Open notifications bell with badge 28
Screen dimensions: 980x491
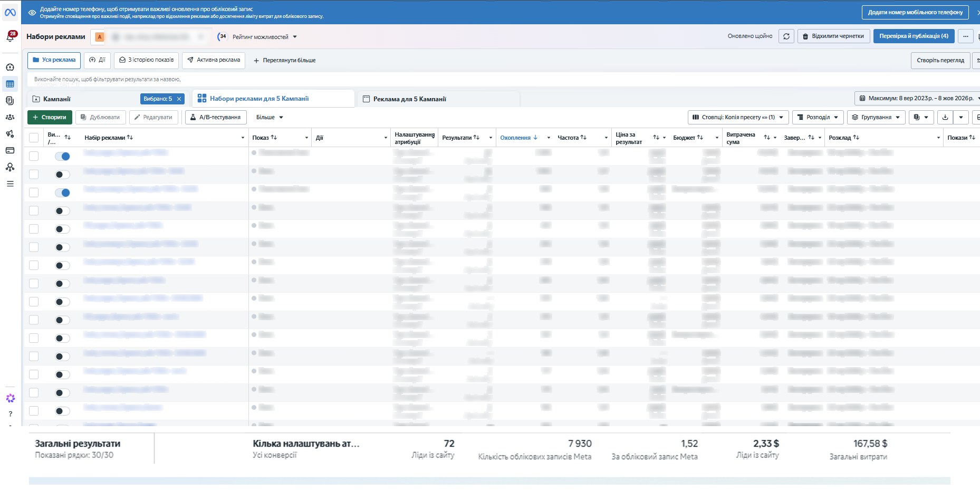[10, 36]
